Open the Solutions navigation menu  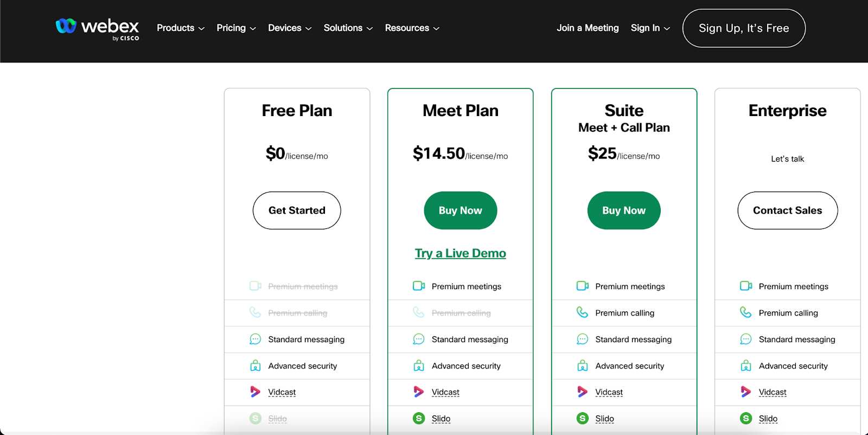[x=348, y=28]
